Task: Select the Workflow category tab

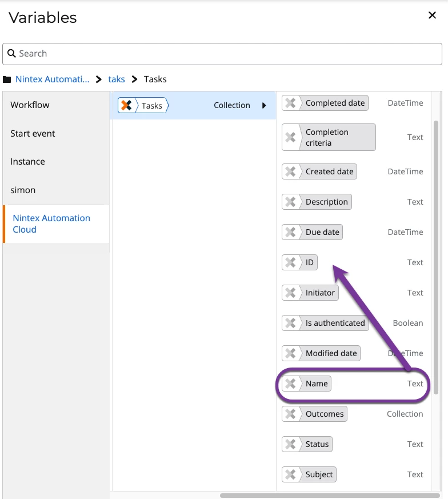Action: coord(56,105)
